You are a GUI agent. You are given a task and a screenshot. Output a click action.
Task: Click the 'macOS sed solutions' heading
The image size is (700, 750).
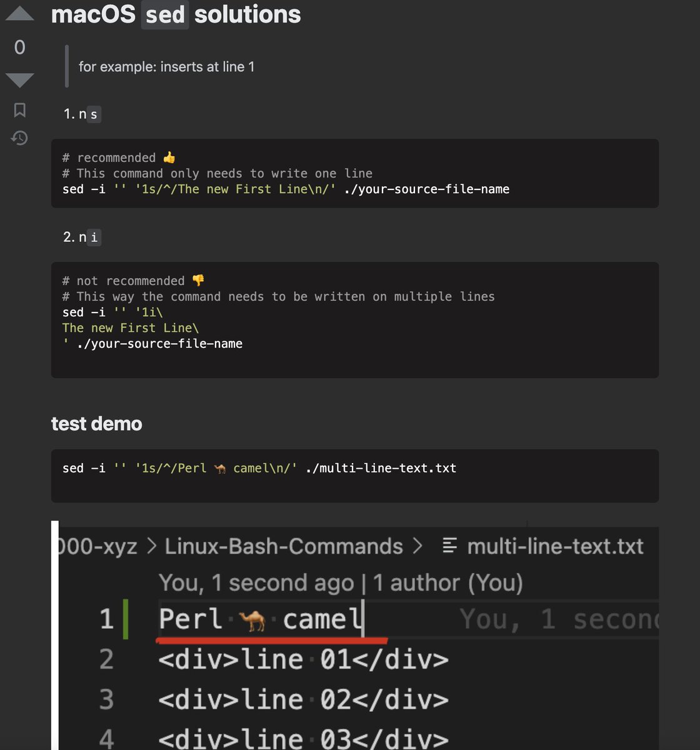tap(176, 14)
